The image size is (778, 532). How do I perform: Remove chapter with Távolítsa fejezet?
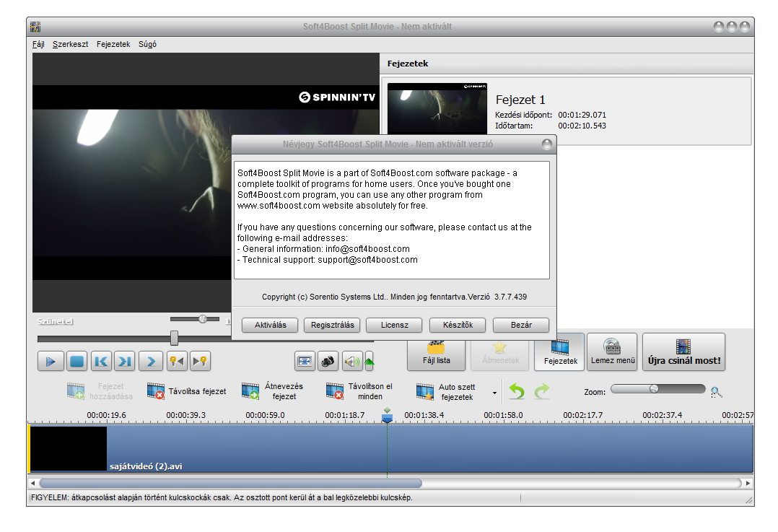click(x=186, y=391)
